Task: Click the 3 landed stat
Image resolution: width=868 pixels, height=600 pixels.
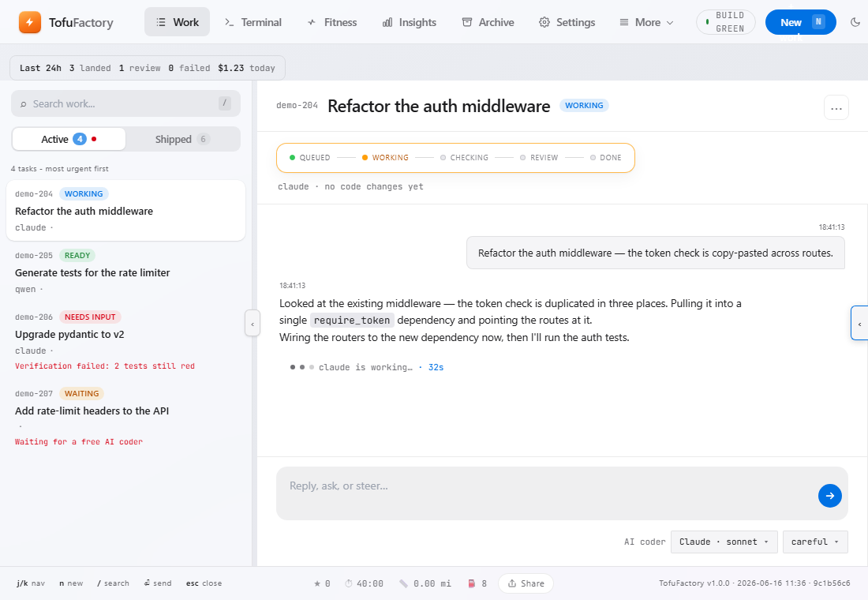Action: click(90, 68)
